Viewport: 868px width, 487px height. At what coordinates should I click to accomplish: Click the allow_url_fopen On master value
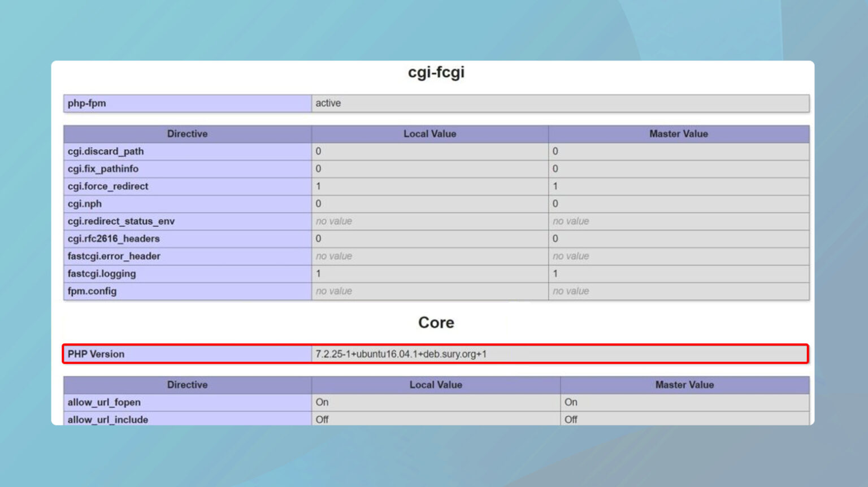pyautogui.click(x=570, y=402)
